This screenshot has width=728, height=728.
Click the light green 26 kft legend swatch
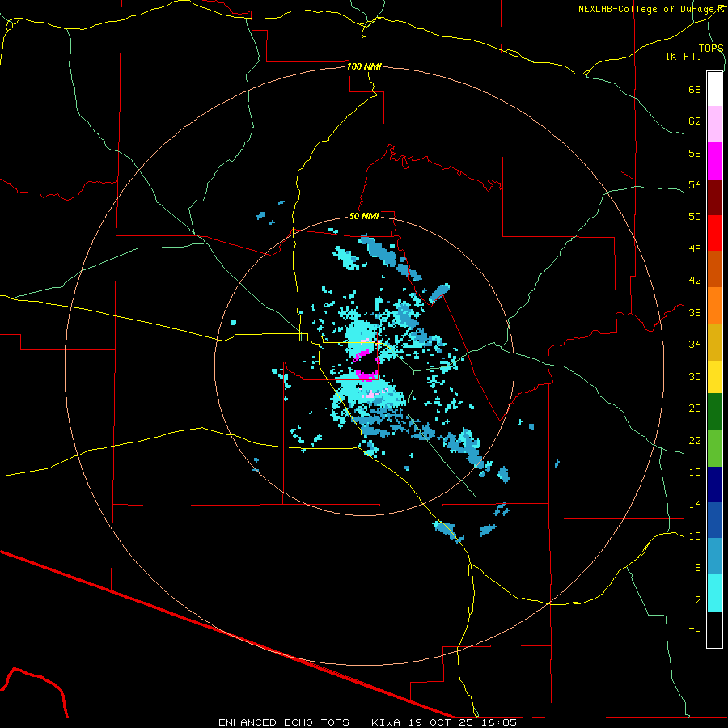pos(714,447)
